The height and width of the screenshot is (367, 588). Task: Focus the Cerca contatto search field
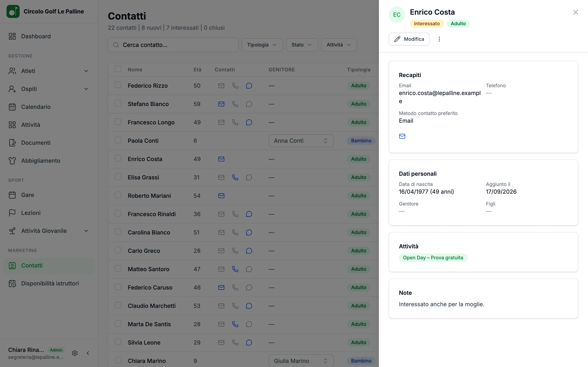pyautogui.click(x=173, y=45)
